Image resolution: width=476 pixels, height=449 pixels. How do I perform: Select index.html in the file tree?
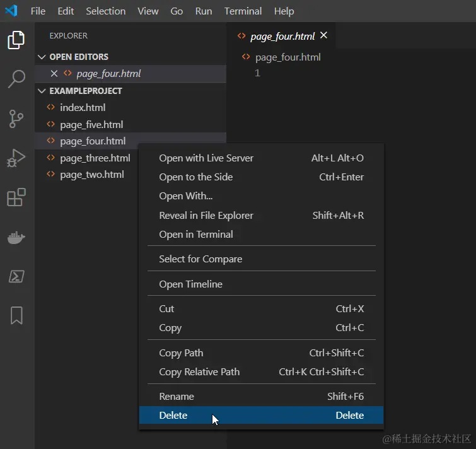[131, 107]
